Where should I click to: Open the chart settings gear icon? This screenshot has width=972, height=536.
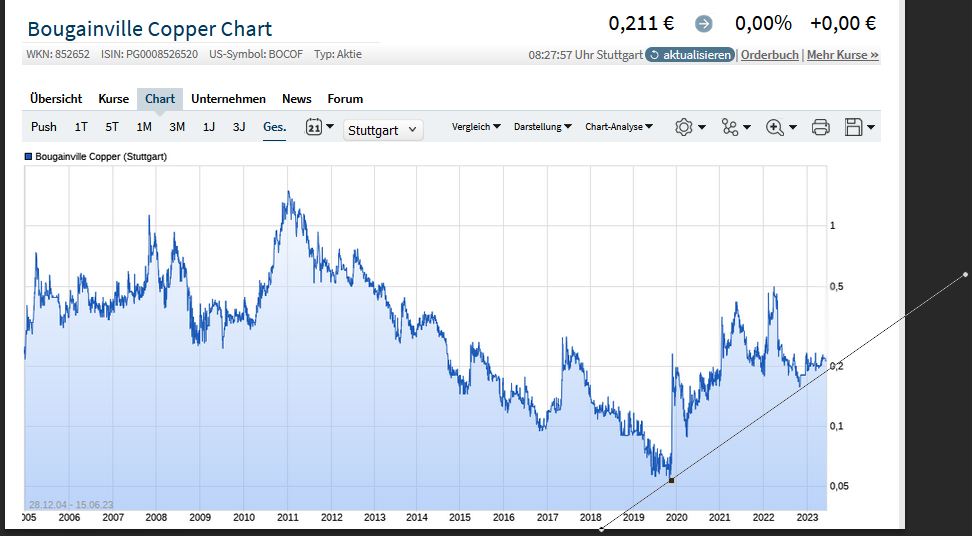684,127
